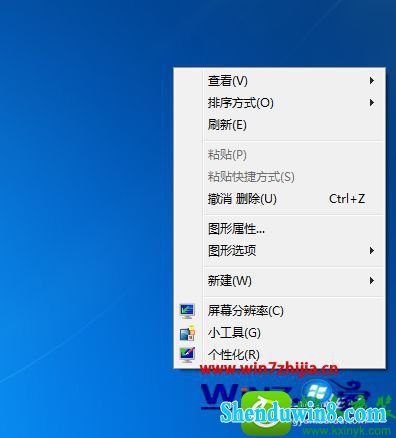Click the monitor icon beside 屏幕分辨率(C)
The height and width of the screenshot is (438, 396).
[x=187, y=311]
